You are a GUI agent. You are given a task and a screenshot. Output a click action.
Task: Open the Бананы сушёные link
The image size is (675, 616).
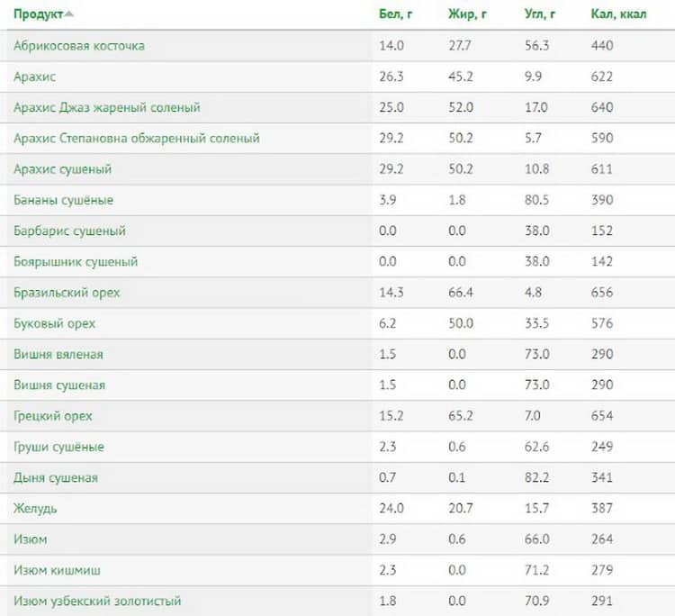tap(63, 200)
